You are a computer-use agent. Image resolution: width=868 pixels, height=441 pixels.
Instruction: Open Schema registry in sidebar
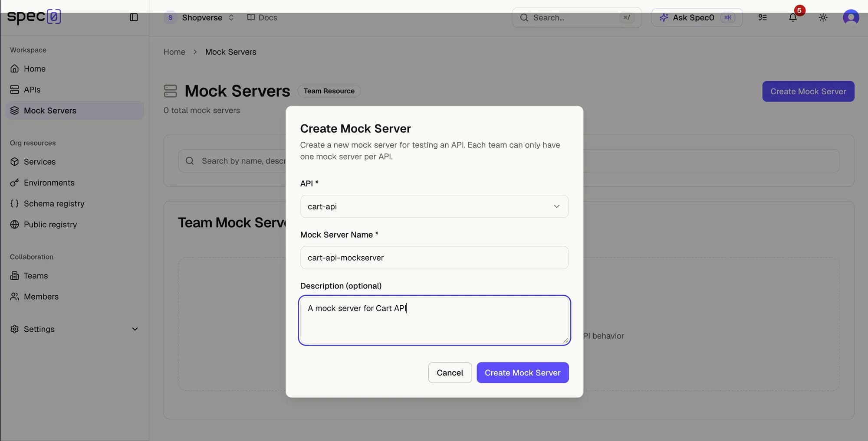click(x=75, y=203)
